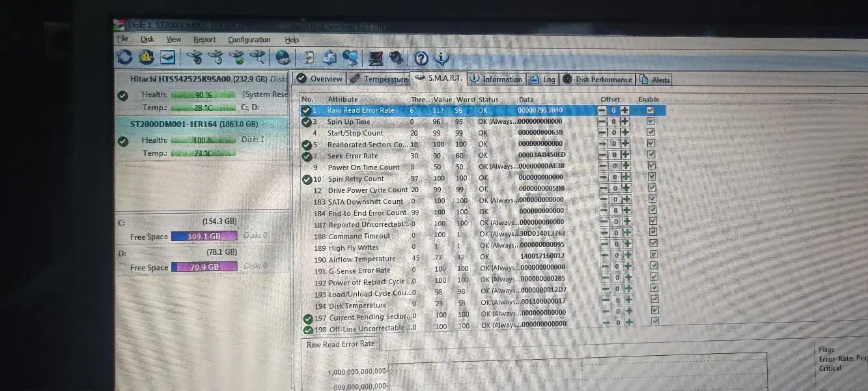Switch to the Alerts tab
868x391 pixels.
click(x=654, y=80)
